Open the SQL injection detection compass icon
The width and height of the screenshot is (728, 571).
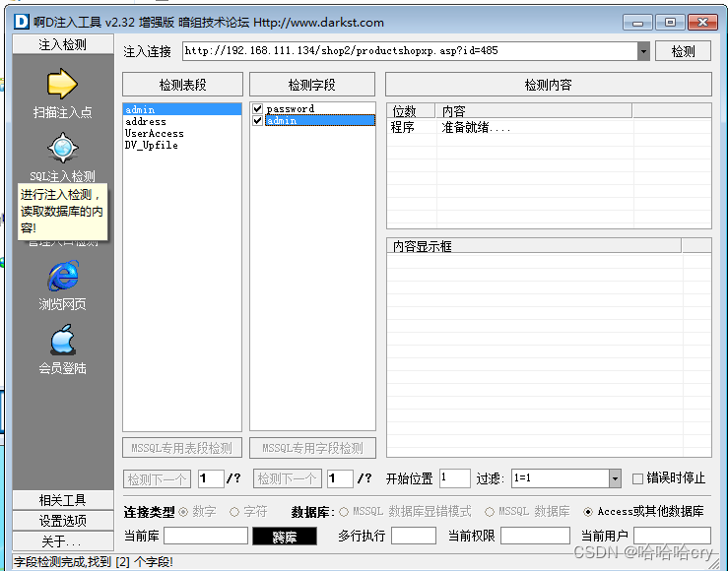click(63, 148)
